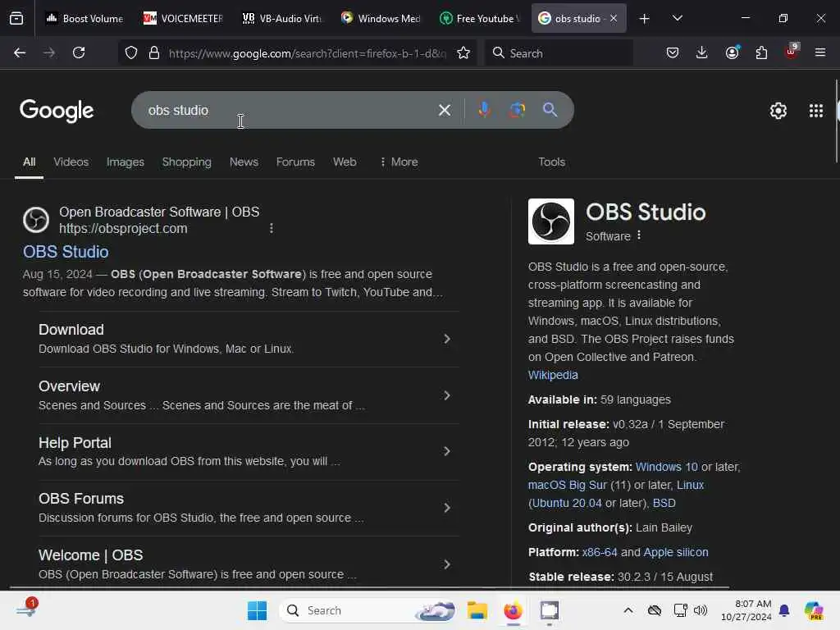Screen dimensions: 840x630
Task: Select Forums search filter
Action: point(295,162)
